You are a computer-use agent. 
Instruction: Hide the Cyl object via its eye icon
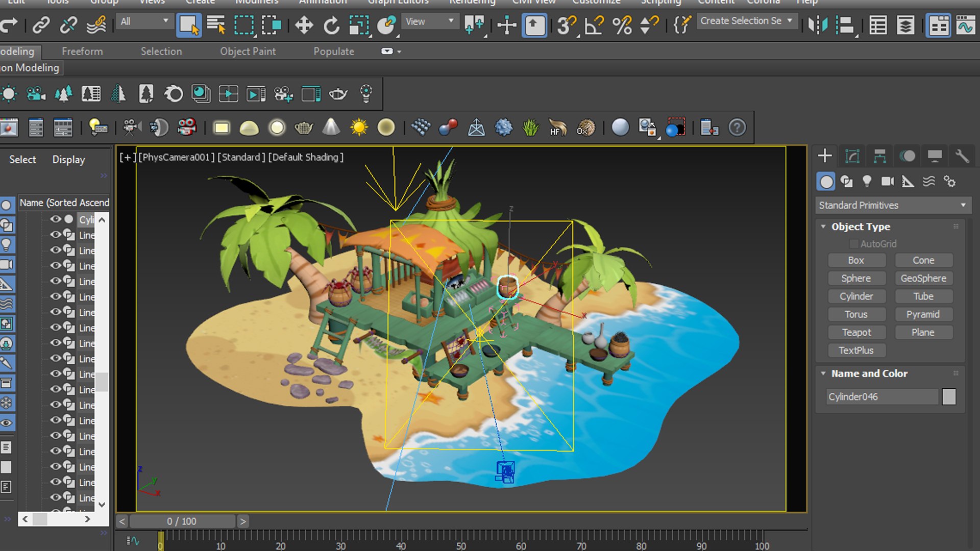[x=55, y=219]
